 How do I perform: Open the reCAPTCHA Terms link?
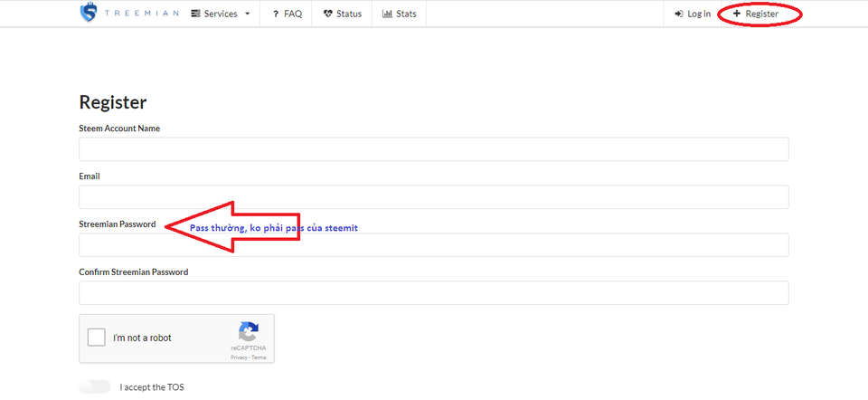click(x=259, y=357)
